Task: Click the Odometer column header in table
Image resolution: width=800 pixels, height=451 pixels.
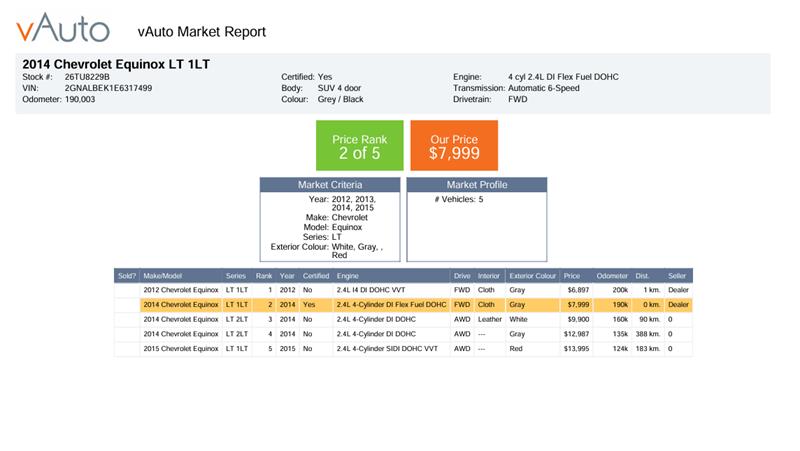Action: pos(612,275)
